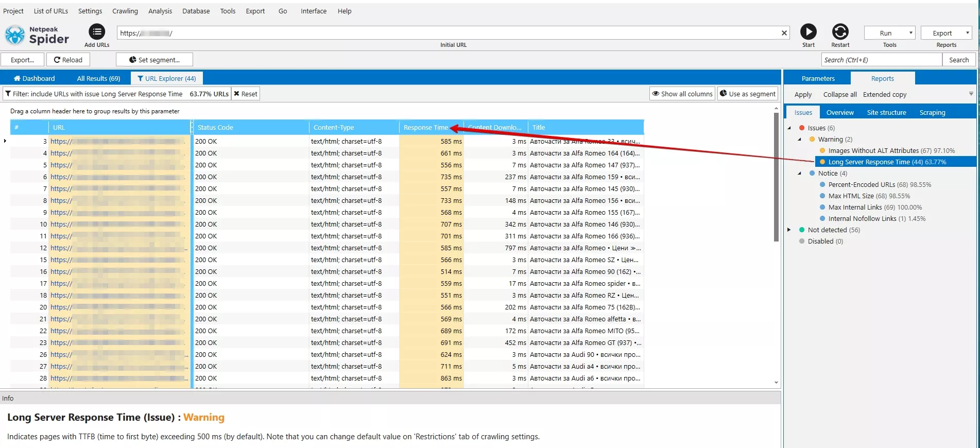The width and height of the screenshot is (980, 448).
Task: Open the reports panel options arrow
Action: [971, 94]
